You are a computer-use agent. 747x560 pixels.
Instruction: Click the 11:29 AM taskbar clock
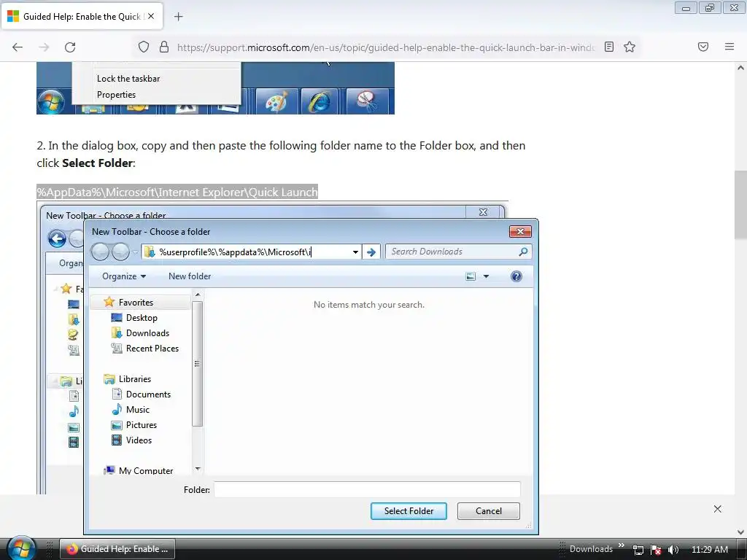[x=709, y=549]
